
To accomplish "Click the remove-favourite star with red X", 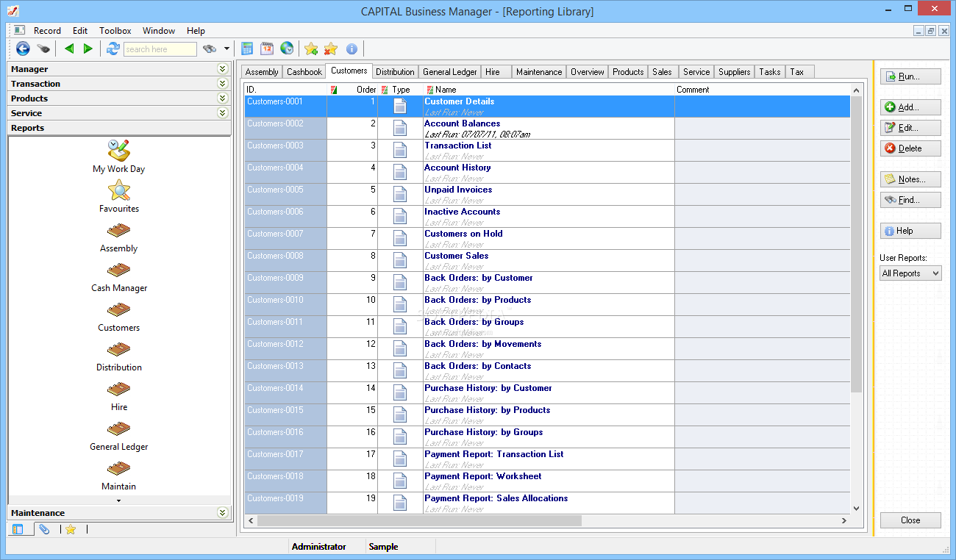I will pyautogui.click(x=331, y=49).
